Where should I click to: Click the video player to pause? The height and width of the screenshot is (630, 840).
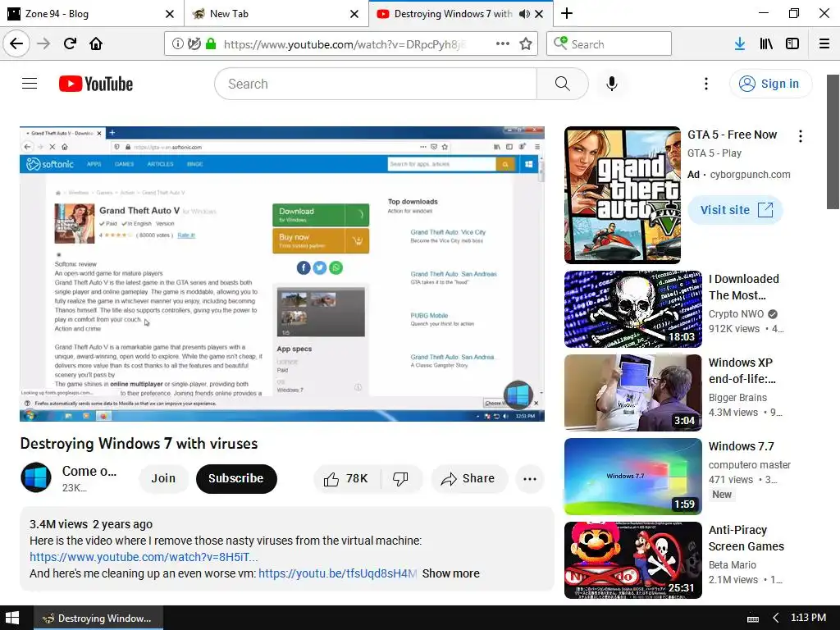282,274
